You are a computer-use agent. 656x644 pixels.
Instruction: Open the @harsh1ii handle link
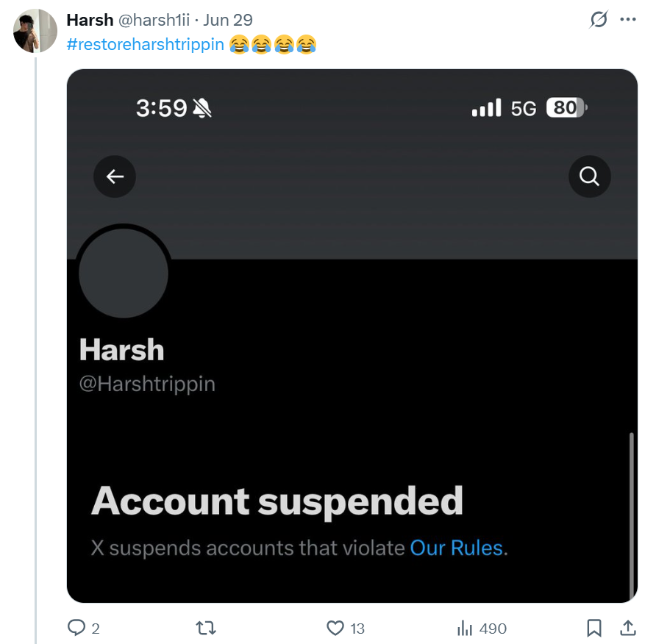coord(154,20)
